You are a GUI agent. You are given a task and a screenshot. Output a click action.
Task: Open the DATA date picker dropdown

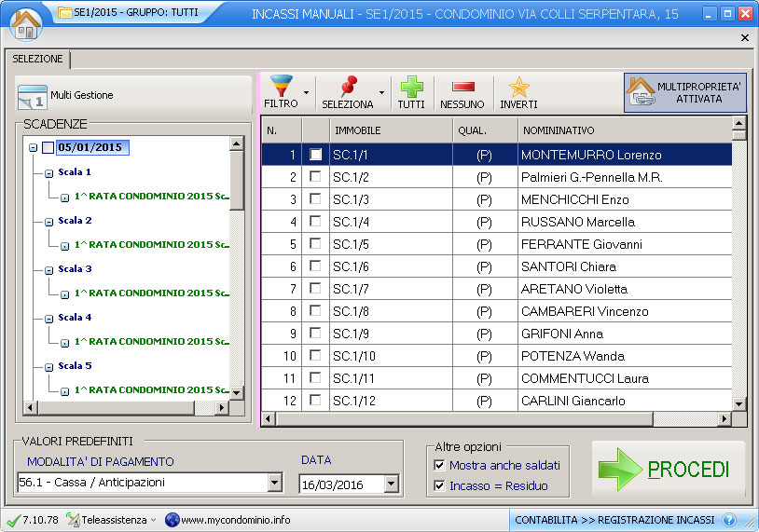click(391, 484)
